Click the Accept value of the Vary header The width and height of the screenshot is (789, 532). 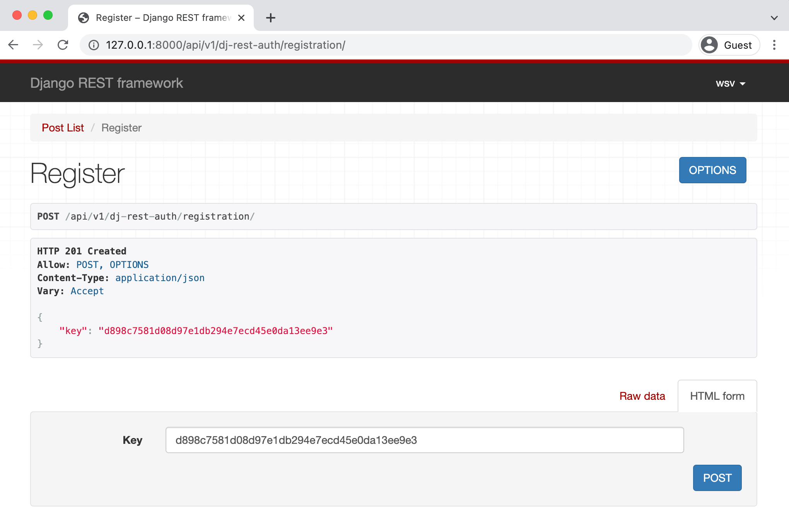coord(87,291)
